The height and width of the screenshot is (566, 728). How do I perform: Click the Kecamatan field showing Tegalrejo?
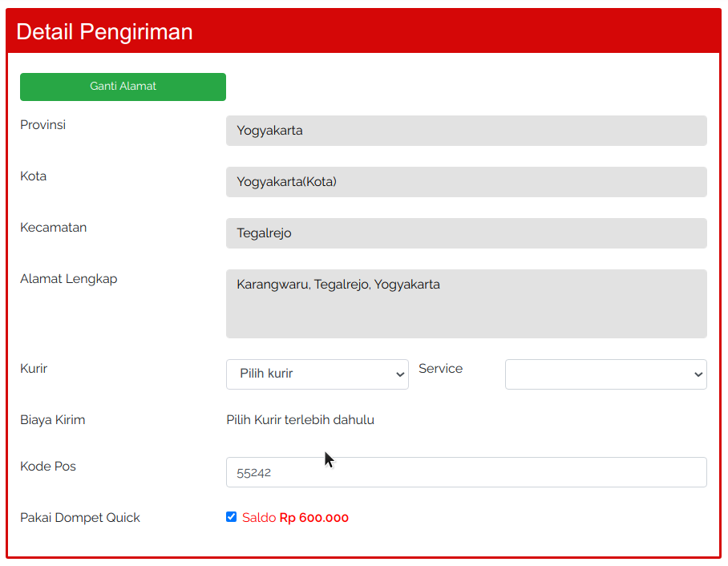[x=465, y=233]
